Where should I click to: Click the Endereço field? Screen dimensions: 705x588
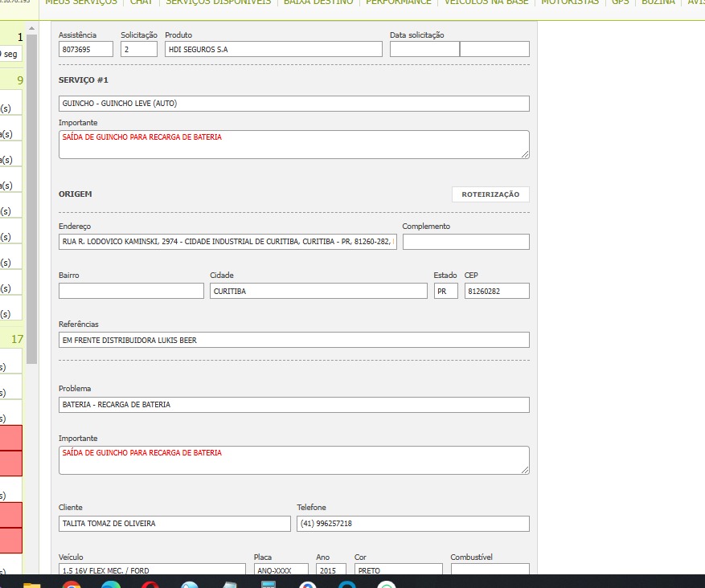point(227,242)
